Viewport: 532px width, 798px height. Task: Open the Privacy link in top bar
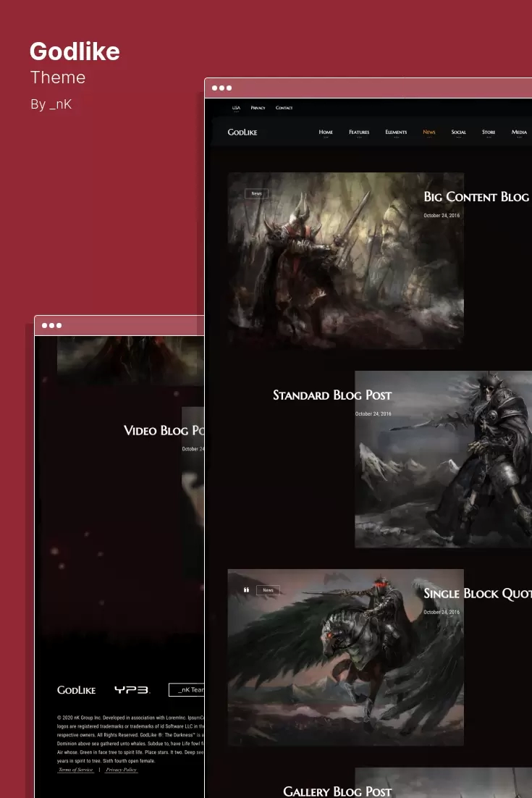coord(258,108)
